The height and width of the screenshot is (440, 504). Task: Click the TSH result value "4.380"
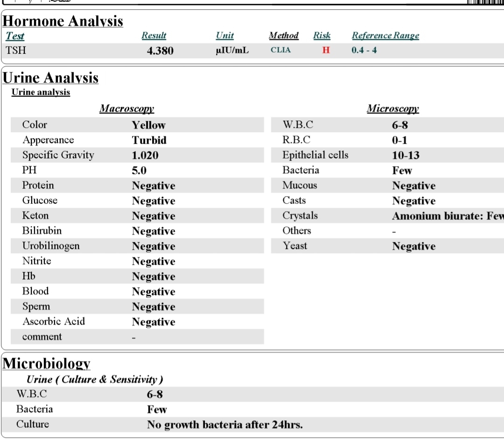[x=160, y=51]
